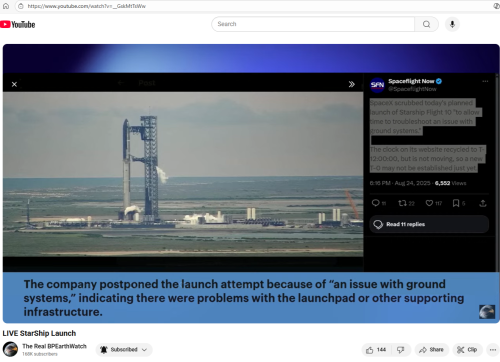Image resolution: width=500 pixels, height=362 pixels.
Task: Click the post share upload icon
Action: [483, 203]
